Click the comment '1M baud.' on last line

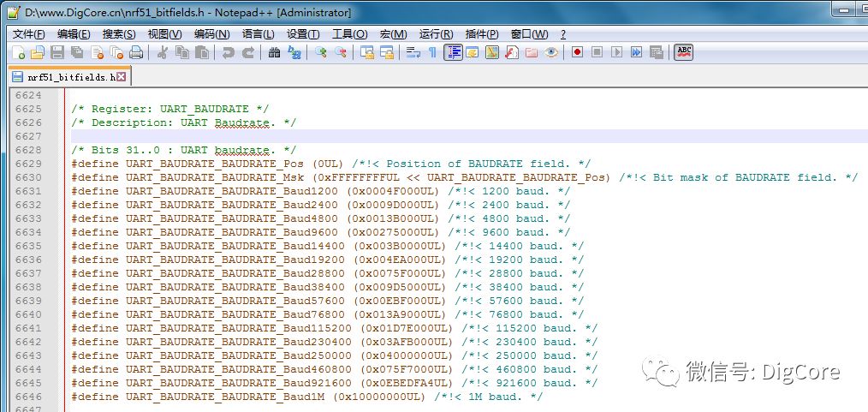coord(495,397)
